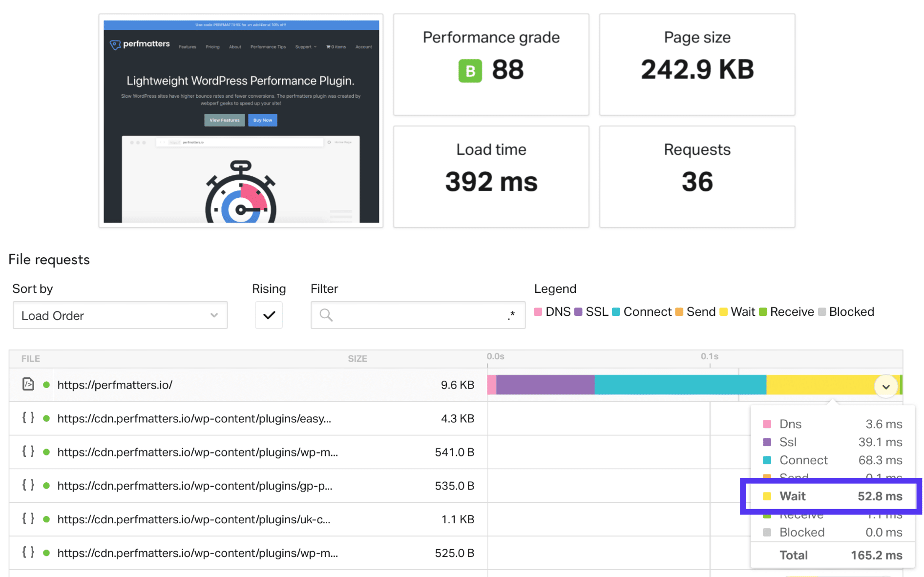Click the green B performance grade badge

tap(470, 70)
